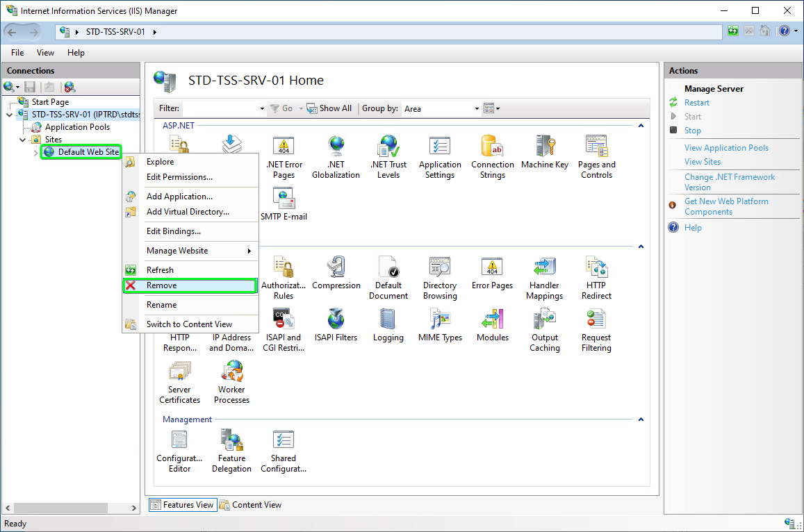
Task: Click the Restart server link
Action: tap(697, 103)
